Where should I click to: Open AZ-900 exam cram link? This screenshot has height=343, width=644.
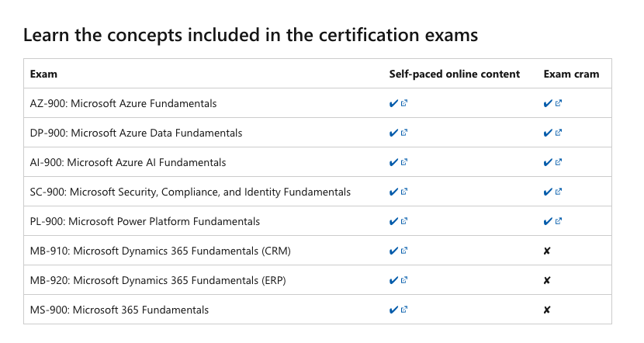pos(552,103)
